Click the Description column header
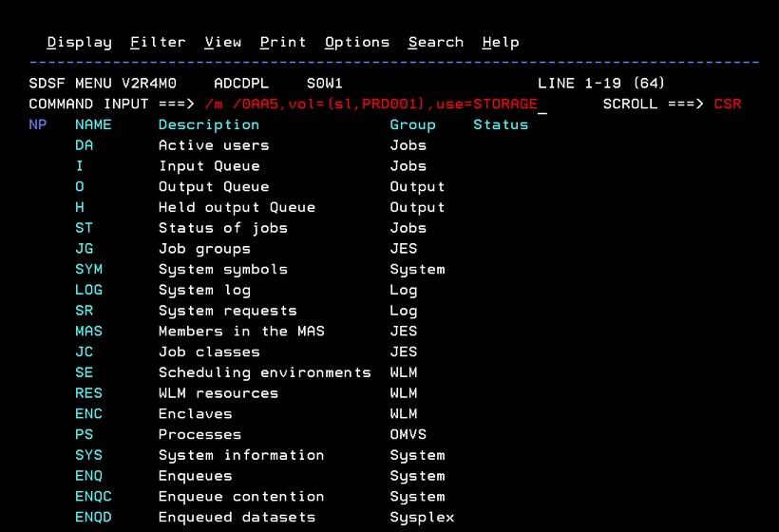The image size is (779, 532). click(x=209, y=125)
